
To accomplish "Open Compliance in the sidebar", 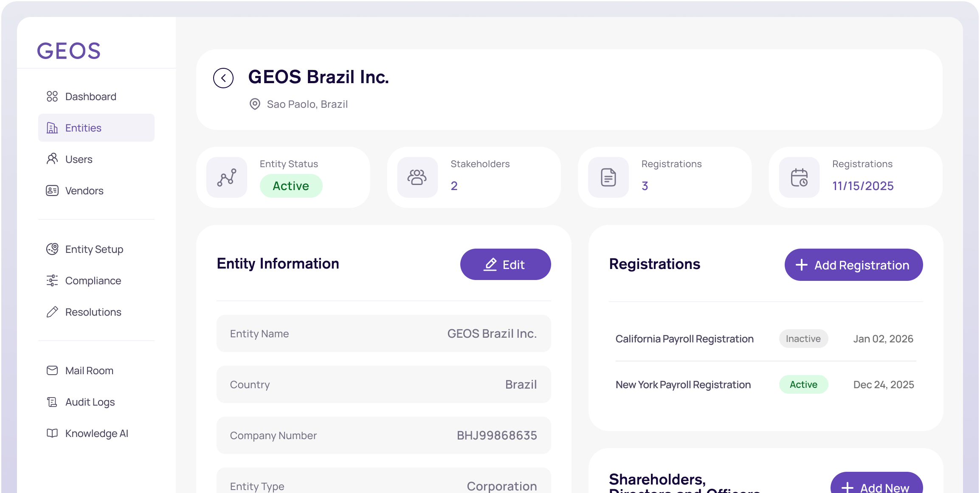I will 93,281.
